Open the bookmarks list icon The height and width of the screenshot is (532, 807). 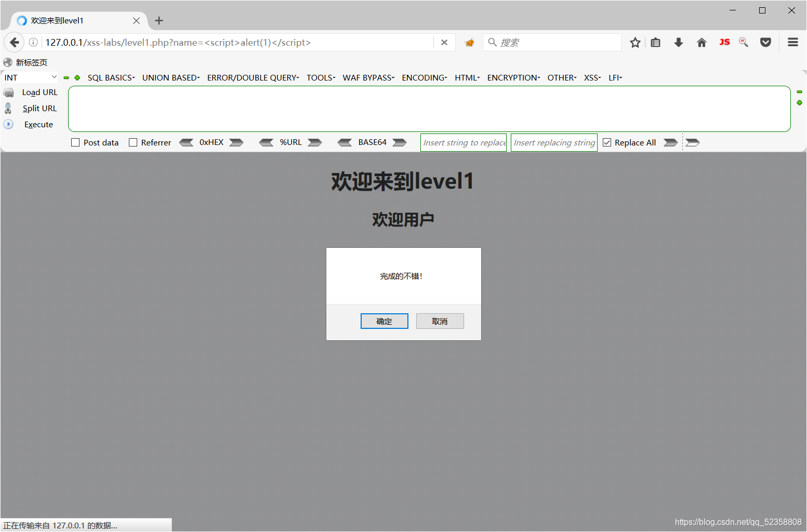[656, 43]
